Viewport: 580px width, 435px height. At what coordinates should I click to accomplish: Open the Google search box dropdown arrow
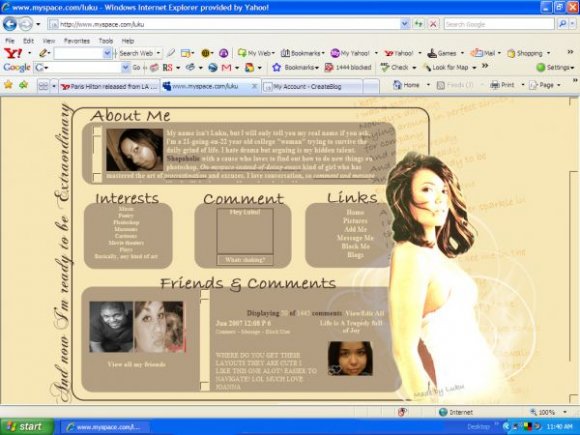tap(125, 67)
